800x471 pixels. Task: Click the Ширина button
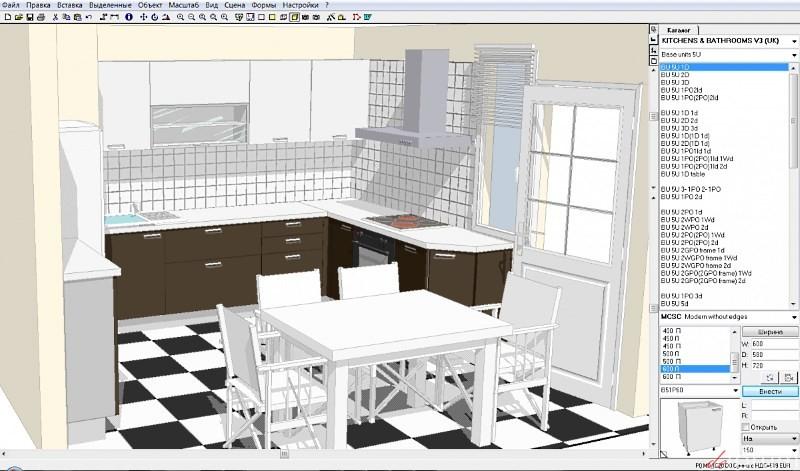click(769, 330)
